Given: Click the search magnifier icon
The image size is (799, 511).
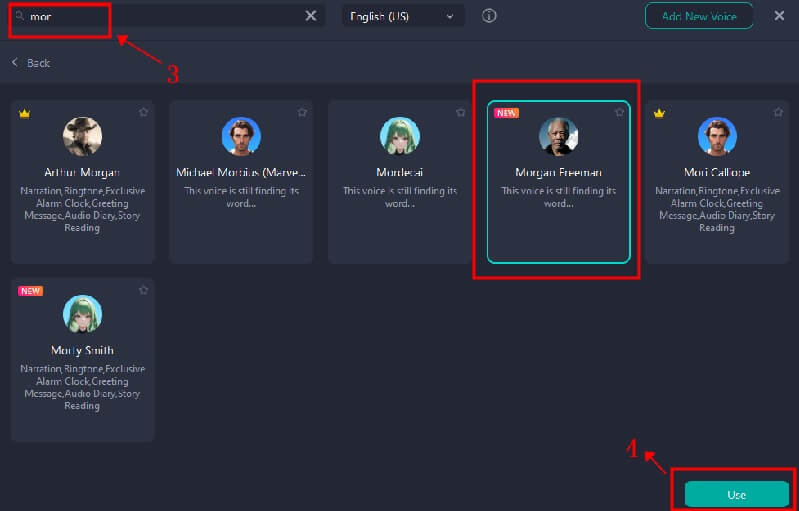Looking at the screenshot, I should pos(21,17).
